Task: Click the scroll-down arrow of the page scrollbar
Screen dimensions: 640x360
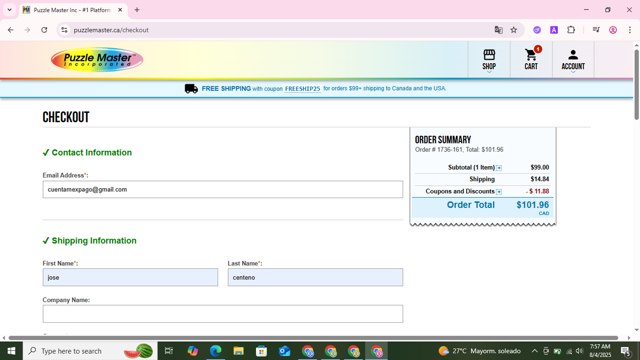Action: click(636, 330)
